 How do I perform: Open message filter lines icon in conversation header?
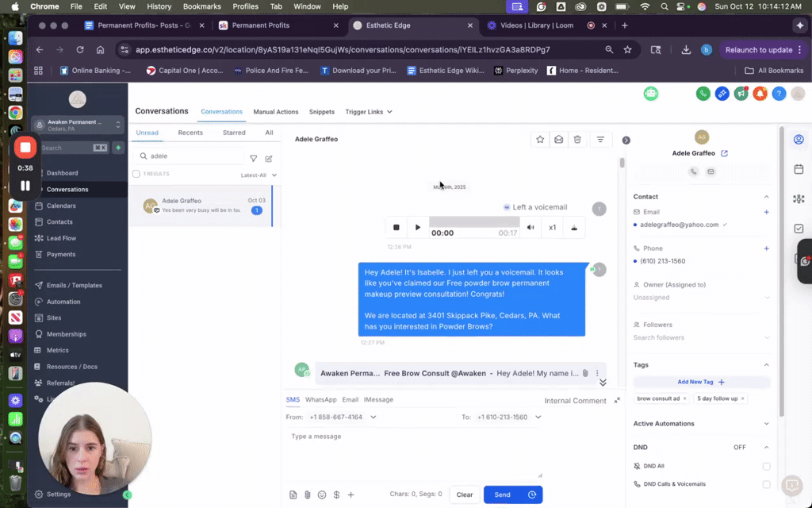click(x=600, y=140)
